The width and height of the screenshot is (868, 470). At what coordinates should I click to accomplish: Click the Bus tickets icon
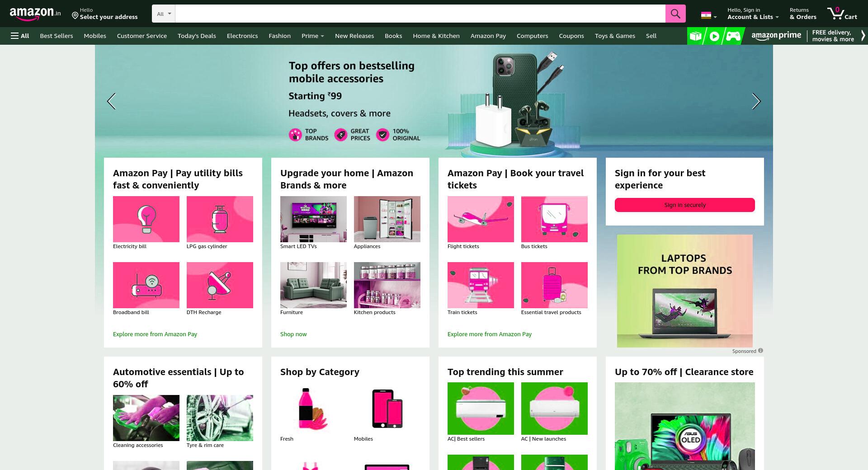coord(554,219)
